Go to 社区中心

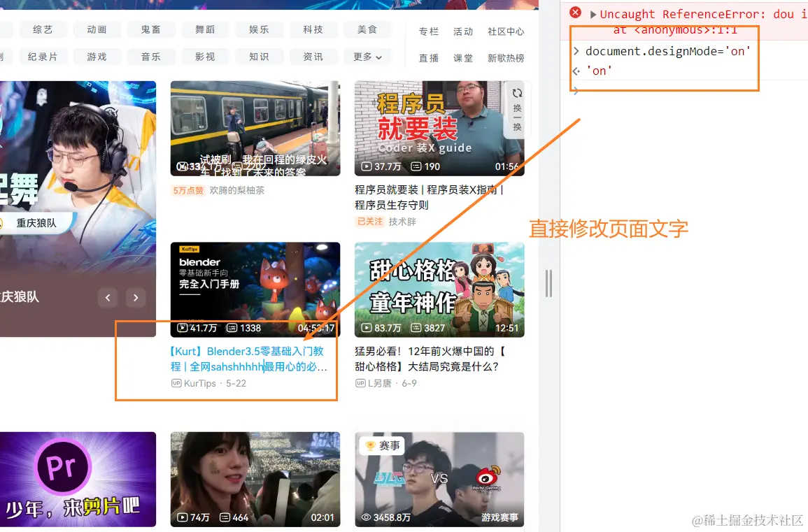506,31
